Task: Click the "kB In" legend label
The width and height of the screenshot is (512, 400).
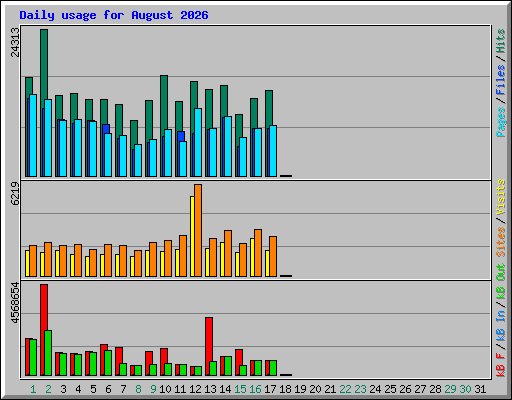Action: (501, 325)
